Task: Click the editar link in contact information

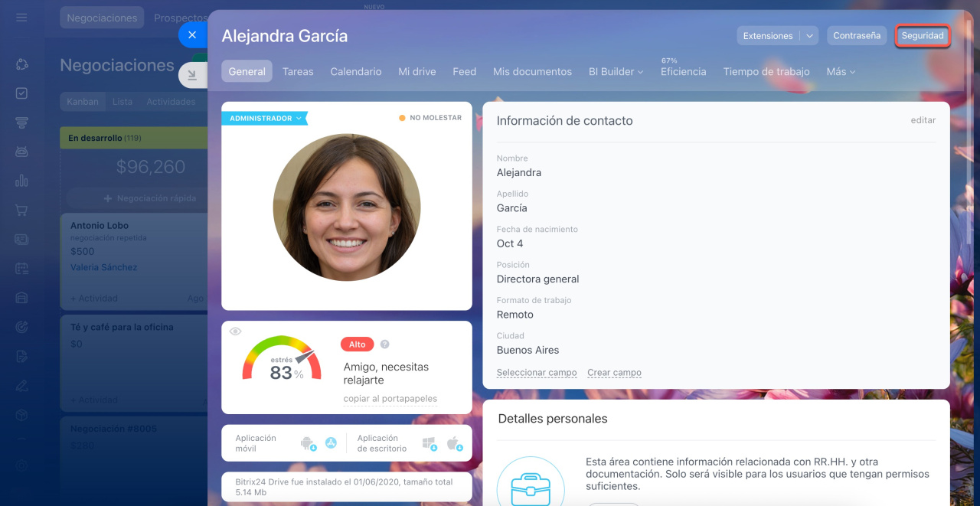Action: (923, 120)
